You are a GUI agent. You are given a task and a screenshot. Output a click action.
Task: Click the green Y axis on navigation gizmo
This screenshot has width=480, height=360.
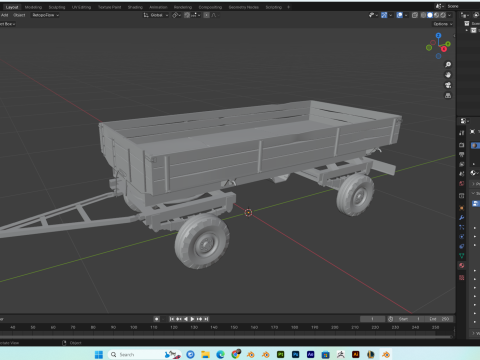coord(448,44)
